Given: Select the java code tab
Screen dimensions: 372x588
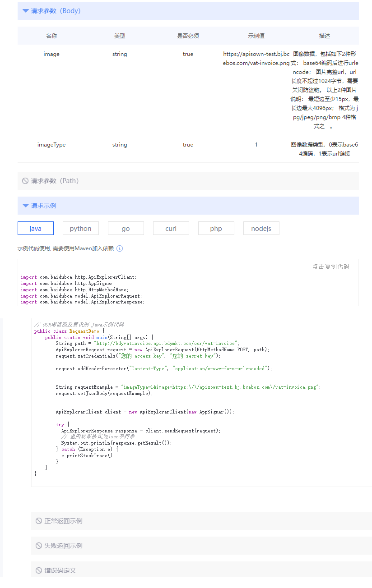Looking at the screenshot, I should (x=36, y=229).
